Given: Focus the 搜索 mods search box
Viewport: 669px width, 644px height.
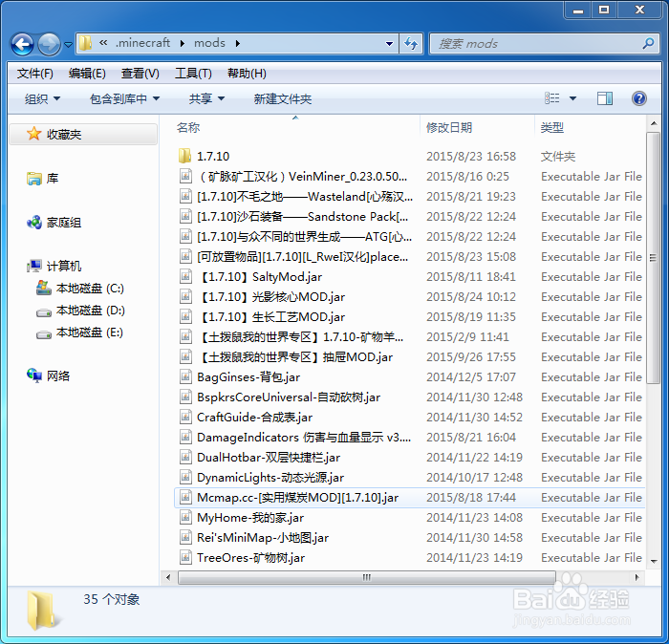Looking at the screenshot, I should pos(545,44).
